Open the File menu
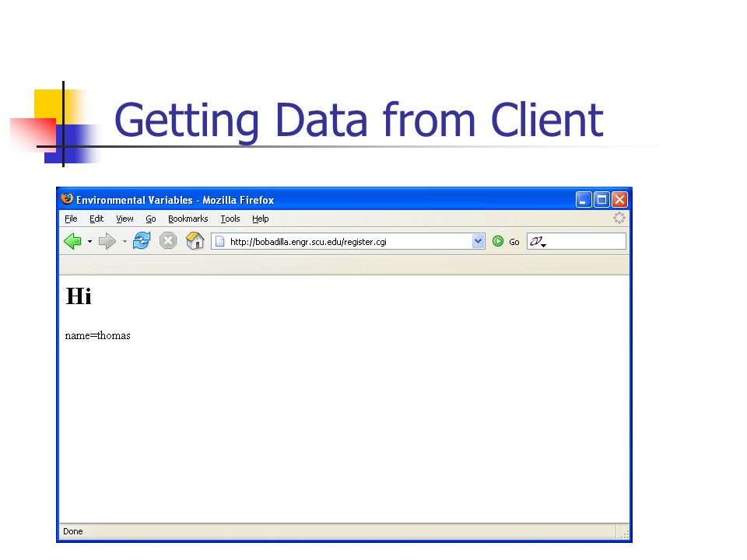Image resolution: width=747 pixels, height=560 pixels. pos(71,219)
